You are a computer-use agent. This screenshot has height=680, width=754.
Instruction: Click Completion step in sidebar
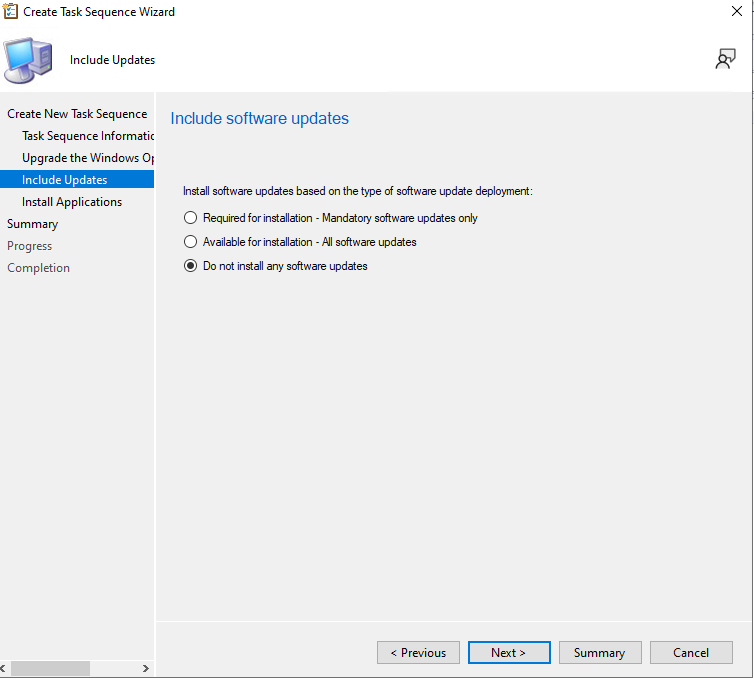[39, 268]
